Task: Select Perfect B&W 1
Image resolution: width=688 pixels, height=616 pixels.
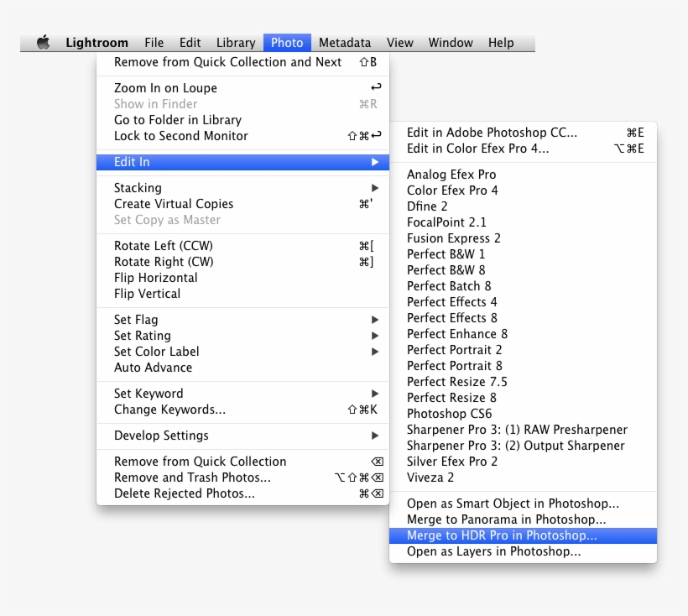Action: coord(523,254)
